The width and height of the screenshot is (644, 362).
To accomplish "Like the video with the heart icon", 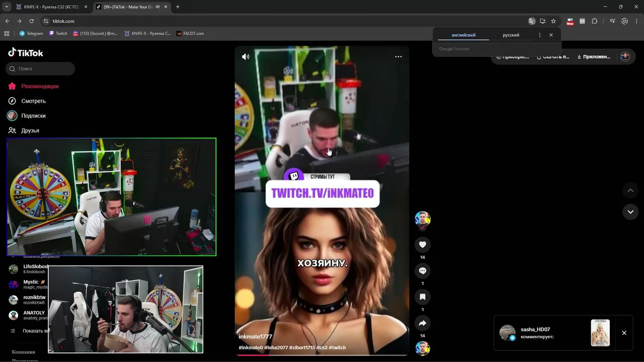I will [423, 244].
